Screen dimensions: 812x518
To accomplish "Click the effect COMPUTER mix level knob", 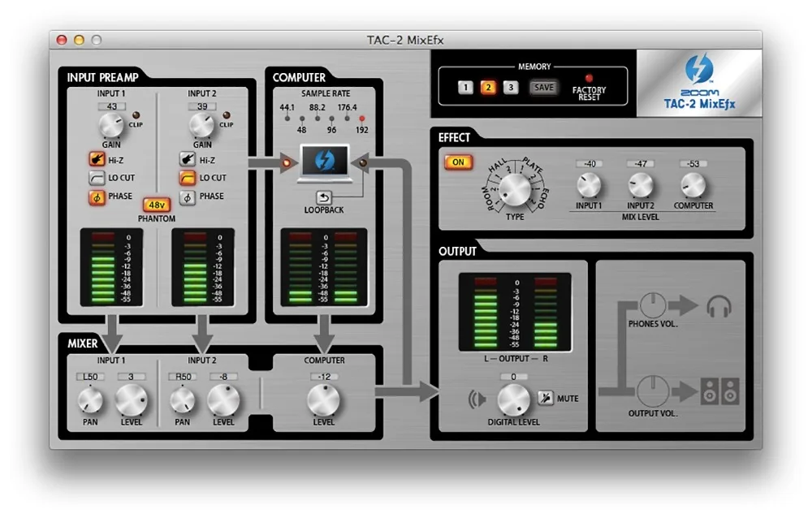I will click(693, 185).
